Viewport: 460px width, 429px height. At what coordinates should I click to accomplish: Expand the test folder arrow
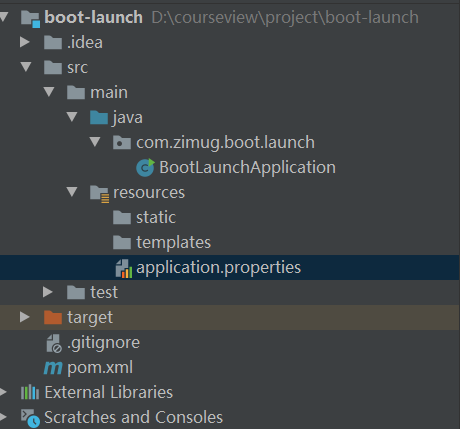click(48, 292)
